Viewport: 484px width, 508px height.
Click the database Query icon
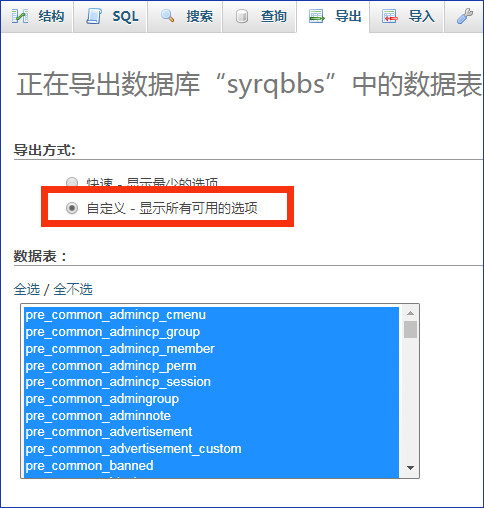coord(242,16)
